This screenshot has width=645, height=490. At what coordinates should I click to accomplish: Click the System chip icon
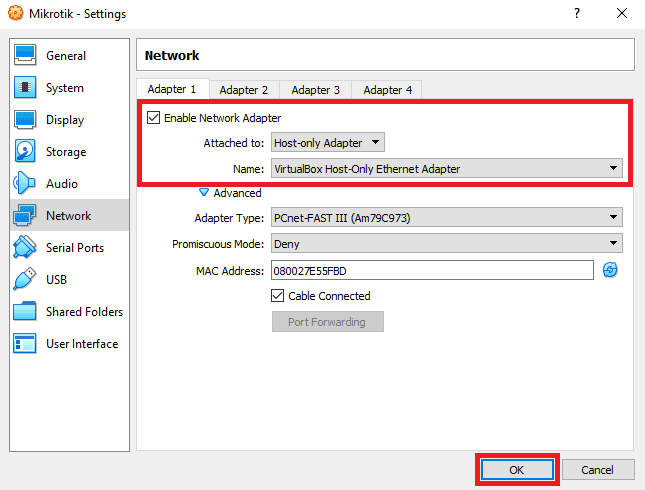(x=25, y=87)
